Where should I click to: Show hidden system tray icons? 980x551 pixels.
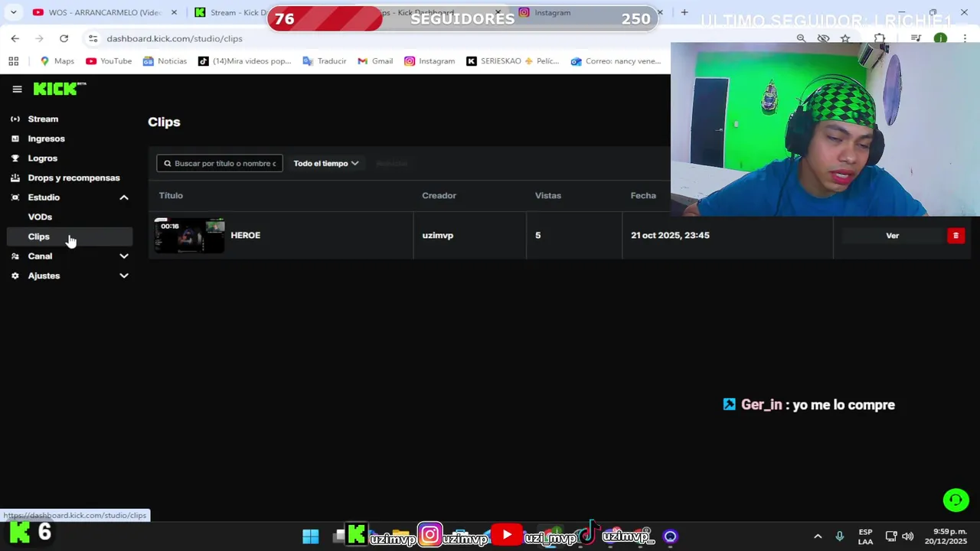pyautogui.click(x=818, y=536)
